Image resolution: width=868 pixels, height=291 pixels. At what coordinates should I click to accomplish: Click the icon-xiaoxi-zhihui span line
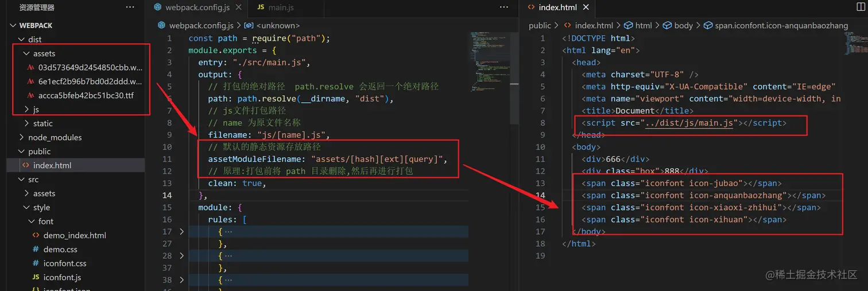[x=701, y=207]
